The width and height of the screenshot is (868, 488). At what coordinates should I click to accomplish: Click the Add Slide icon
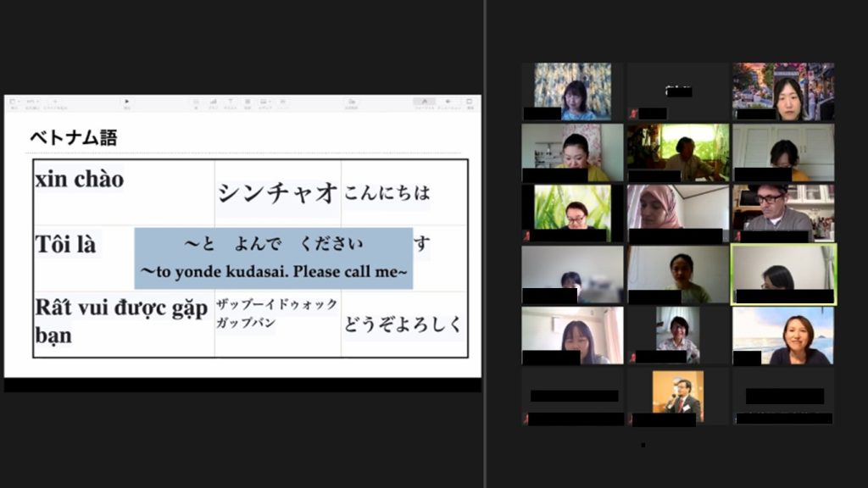[x=54, y=103]
